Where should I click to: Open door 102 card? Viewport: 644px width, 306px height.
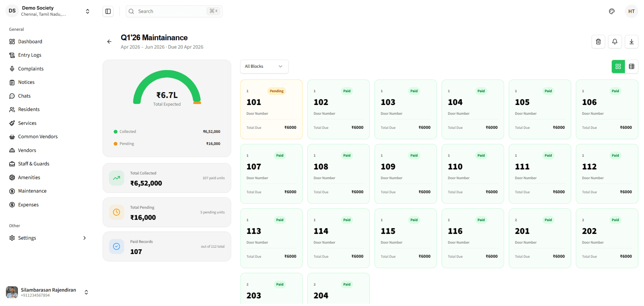coord(338,109)
